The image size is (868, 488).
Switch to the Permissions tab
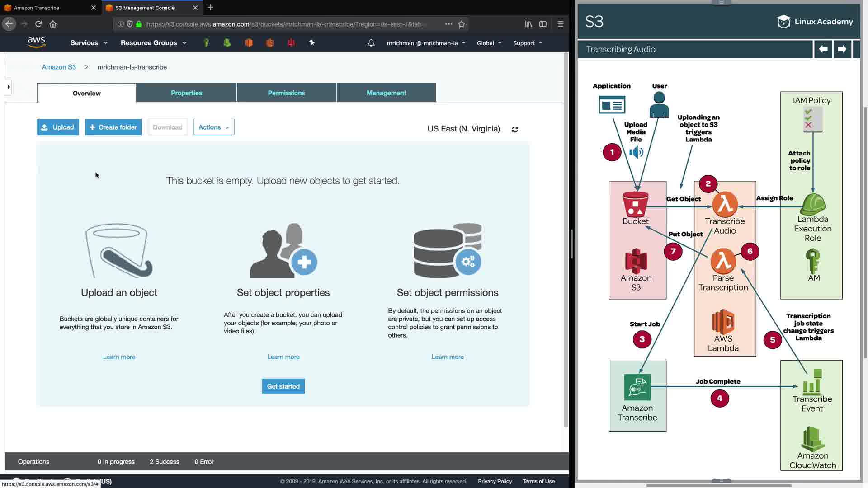pyautogui.click(x=286, y=93)
